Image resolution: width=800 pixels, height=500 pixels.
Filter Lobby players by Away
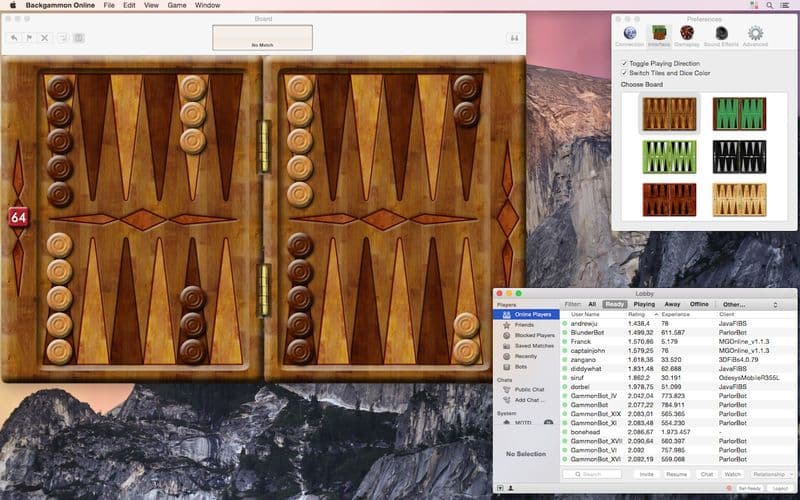672,304
